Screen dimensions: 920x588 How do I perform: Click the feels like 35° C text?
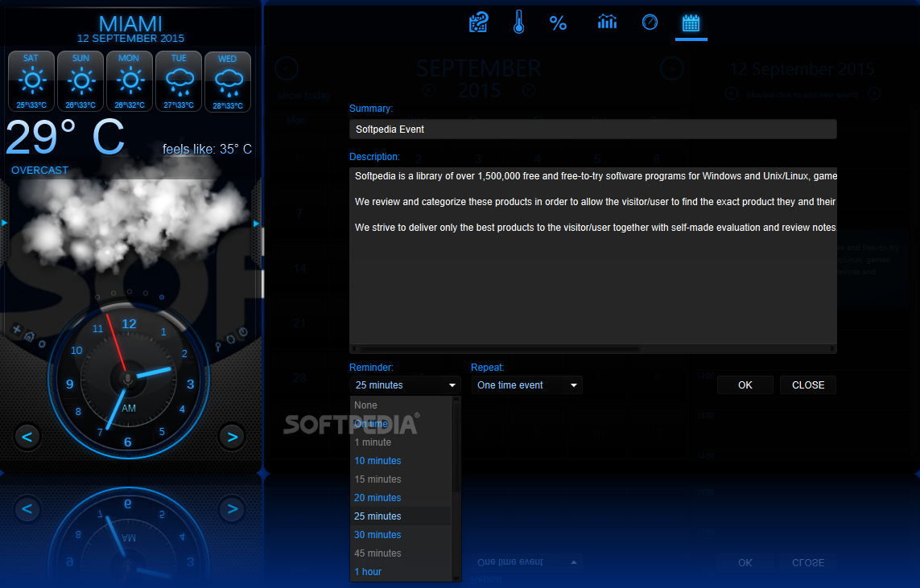(207, 149)
